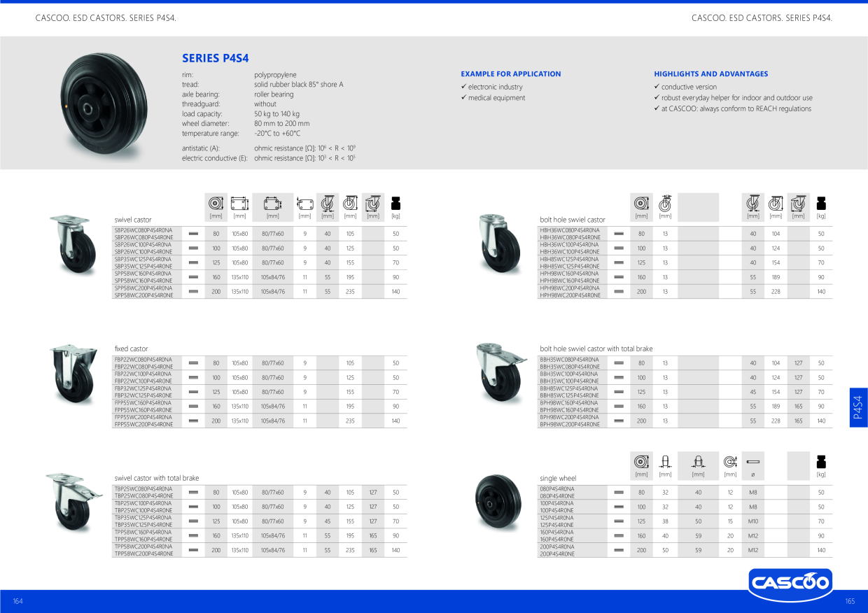
Task: Click HIGHLIGHTS AND ADVANTAGES heading
Action: pyautogui.click(x=711, y=73)
